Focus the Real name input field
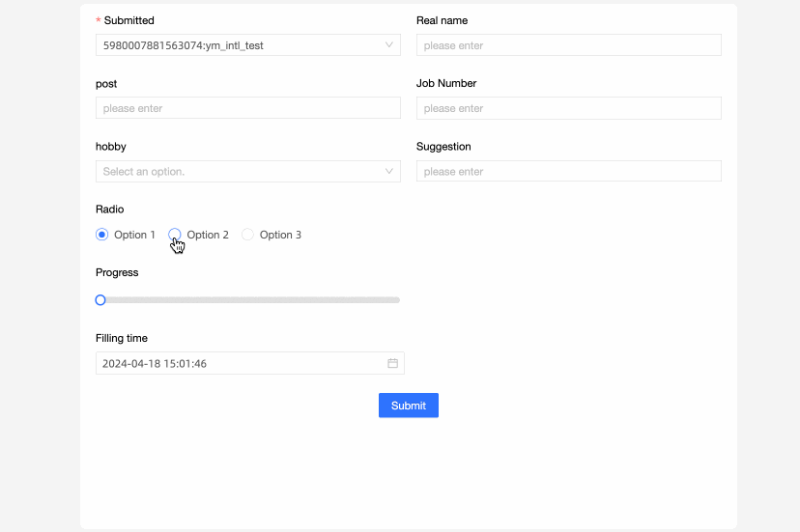This screenshot has width=800, height=532. (x=568, y=45)
